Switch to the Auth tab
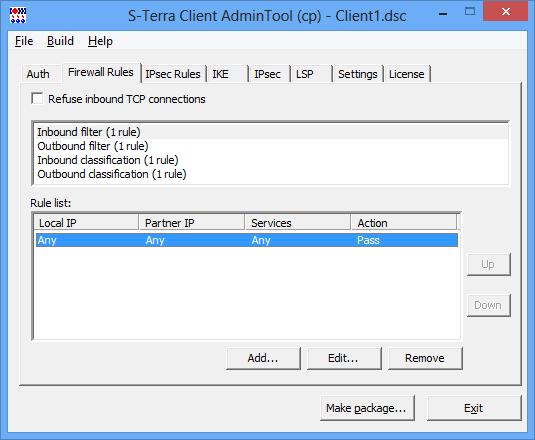535x440 pixels. (38, 74)
